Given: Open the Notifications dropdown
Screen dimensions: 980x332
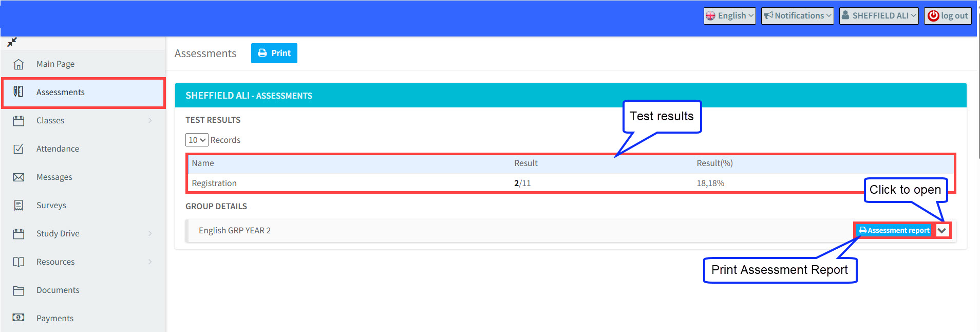Looking at the screenshot, I should [x=797, y=16].
